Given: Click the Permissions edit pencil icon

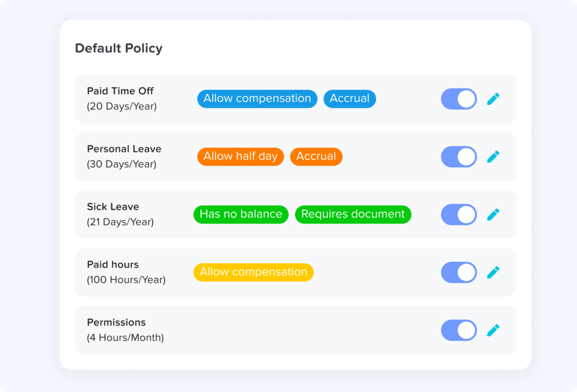Looking at the screenshot, I should click(493, 330).
